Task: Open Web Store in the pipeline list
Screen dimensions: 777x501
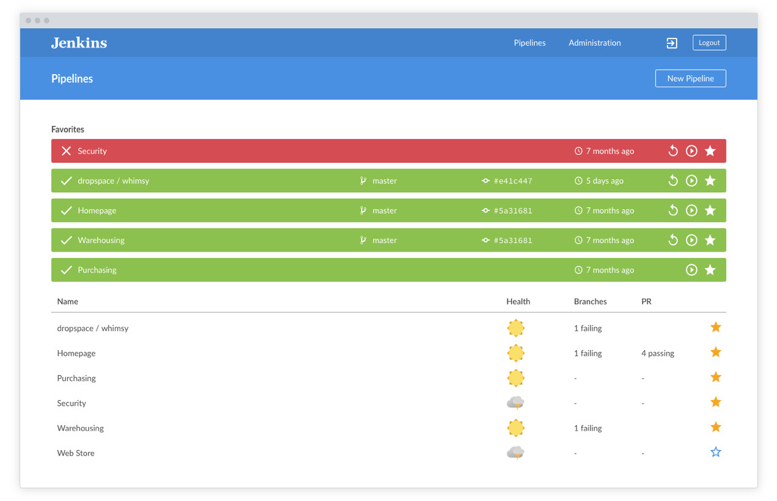Action: point(75,453)
